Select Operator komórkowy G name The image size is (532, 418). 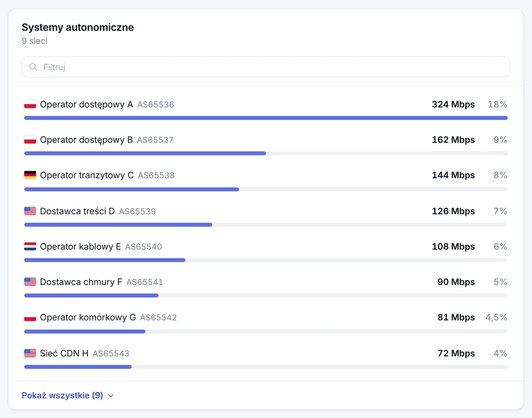click(88, 317)
